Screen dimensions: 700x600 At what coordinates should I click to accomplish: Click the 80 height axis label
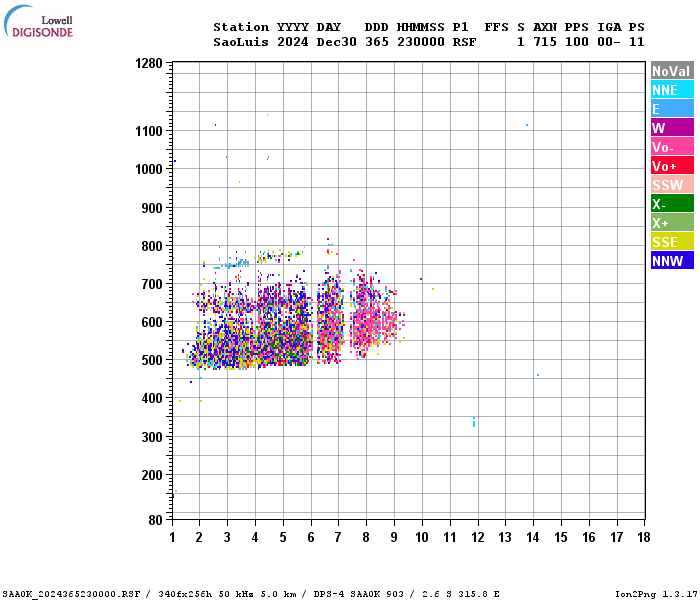click(x=155, y=520)
